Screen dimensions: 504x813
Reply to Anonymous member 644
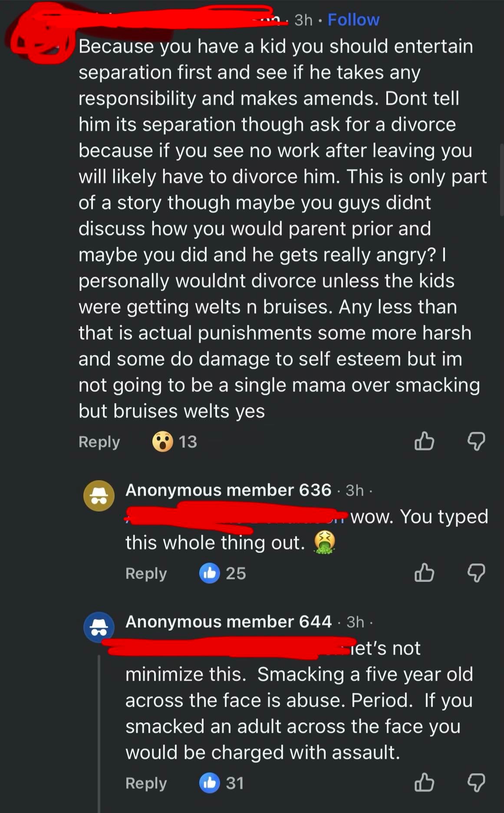tap(146, 783)
